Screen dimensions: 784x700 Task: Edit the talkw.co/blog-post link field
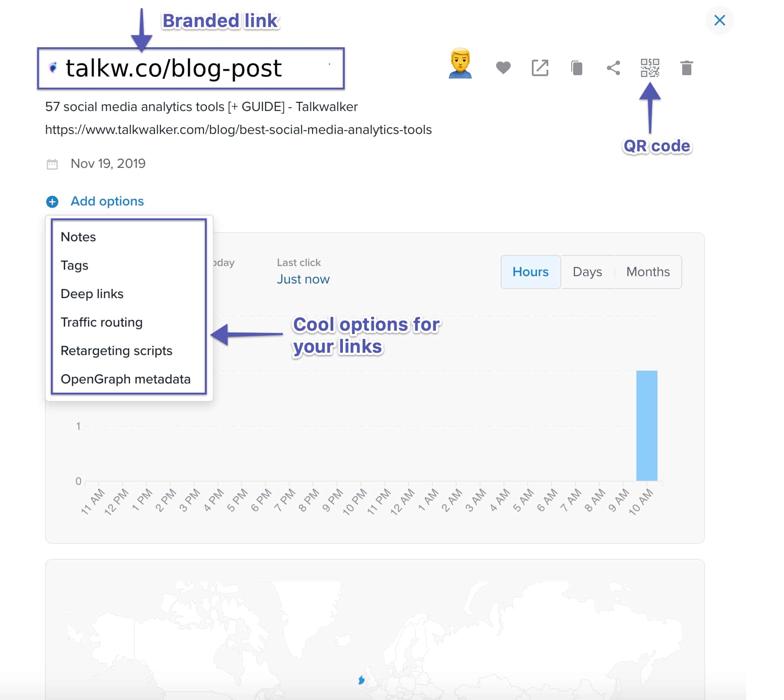[173, 68]
